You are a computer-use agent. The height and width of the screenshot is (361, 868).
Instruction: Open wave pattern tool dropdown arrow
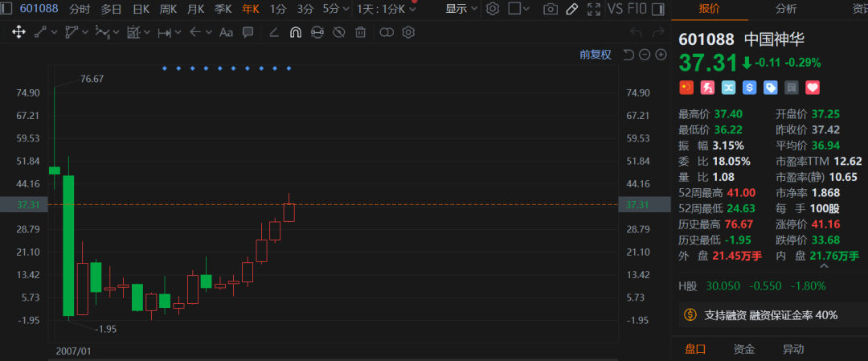pyautogui.click(x=116, y=33)
